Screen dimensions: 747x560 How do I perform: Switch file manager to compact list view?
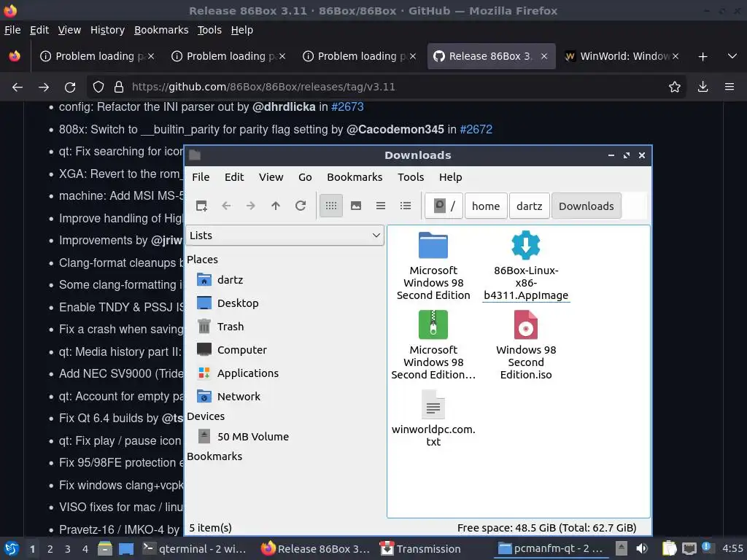point(381,206)
